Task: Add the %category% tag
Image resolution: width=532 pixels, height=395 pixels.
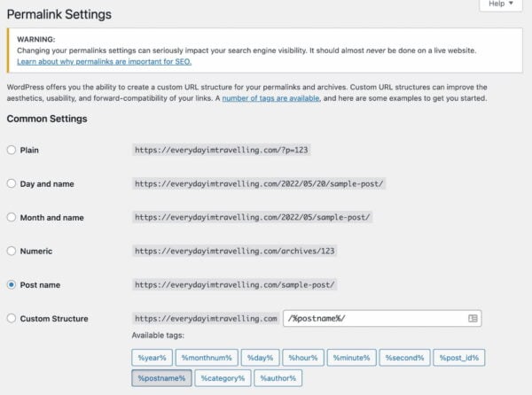Action: [x=222, y=378]
